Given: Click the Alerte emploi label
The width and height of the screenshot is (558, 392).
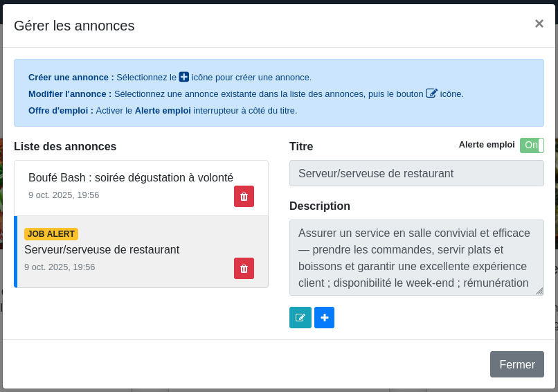Looking at the screenshot, I should tap(487, 145).
